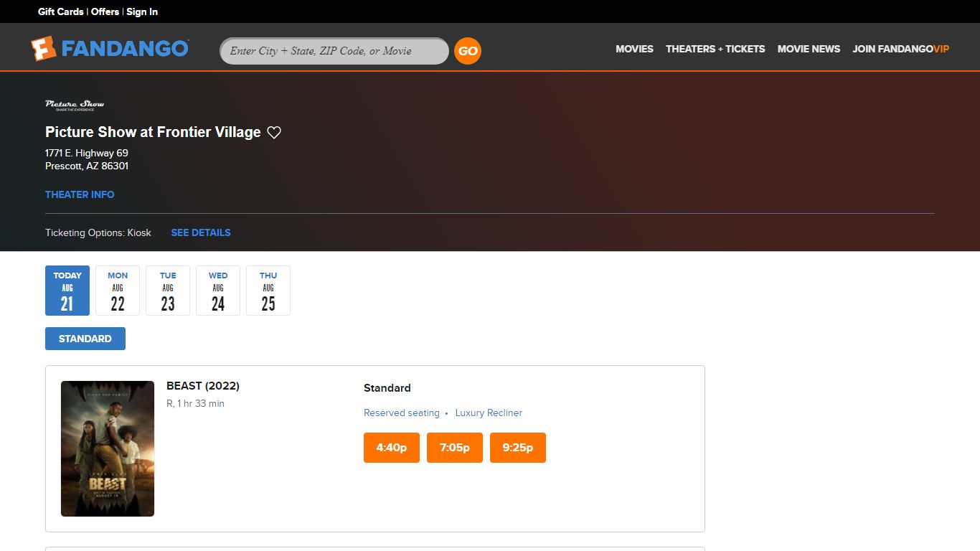Open MOVIE NEWS menu

pos(809,49)
